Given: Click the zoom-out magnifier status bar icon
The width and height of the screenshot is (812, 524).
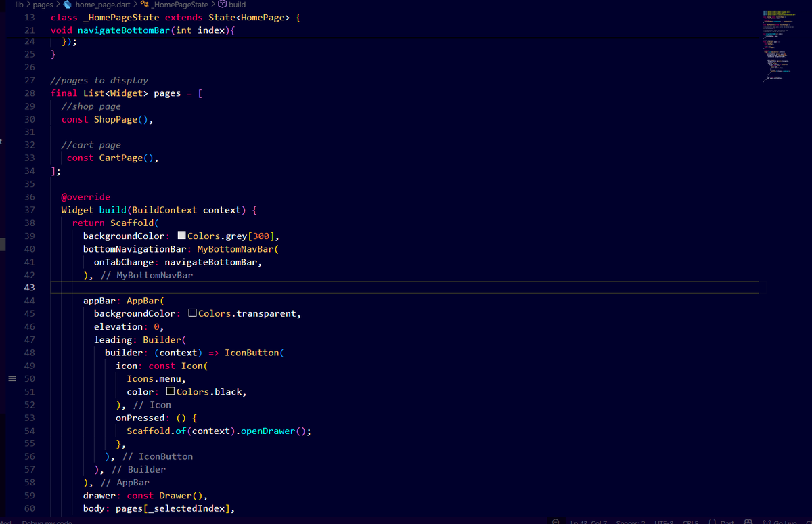Looking at the screenshot, I should click(555, 521).
